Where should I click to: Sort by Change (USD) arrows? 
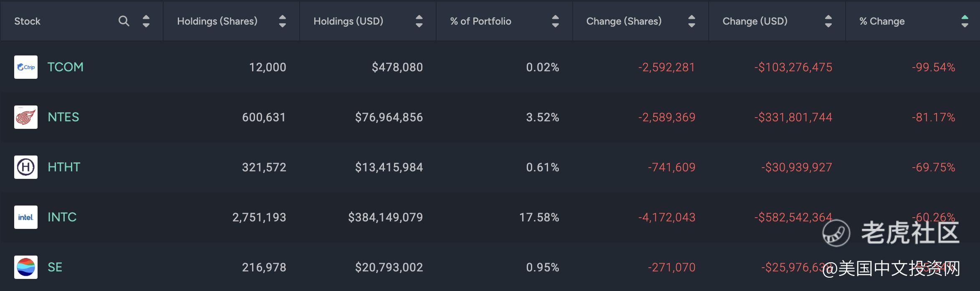828,21
